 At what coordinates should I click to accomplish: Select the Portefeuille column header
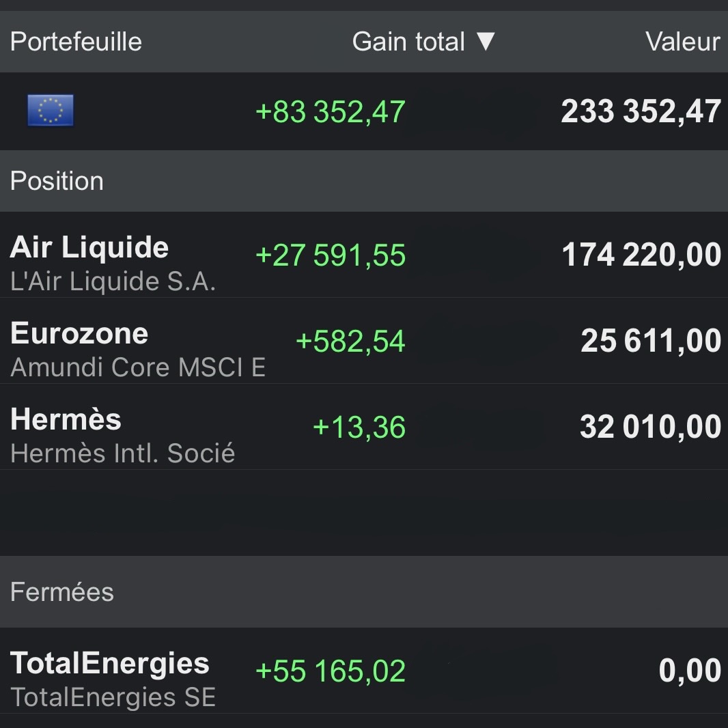point(76,42)
